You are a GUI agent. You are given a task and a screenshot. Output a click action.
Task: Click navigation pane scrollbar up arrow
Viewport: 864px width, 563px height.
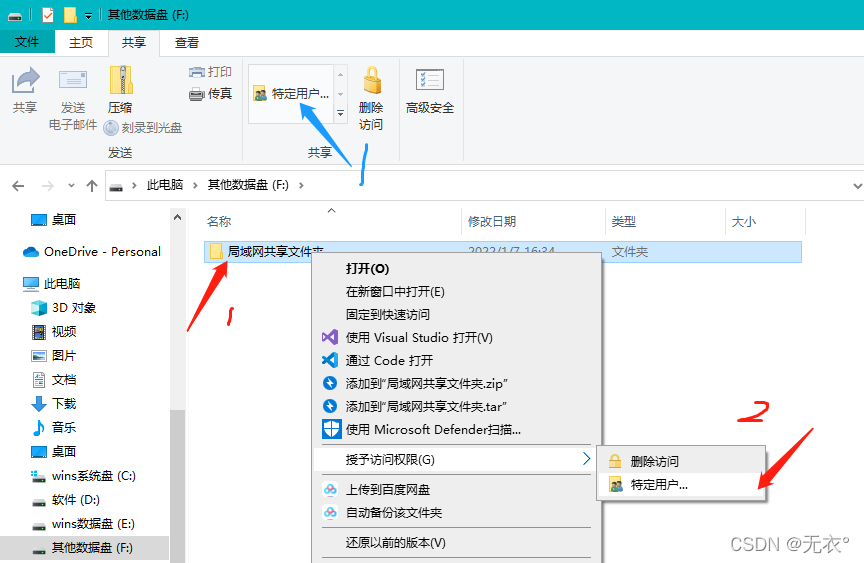tap(177, 218)
